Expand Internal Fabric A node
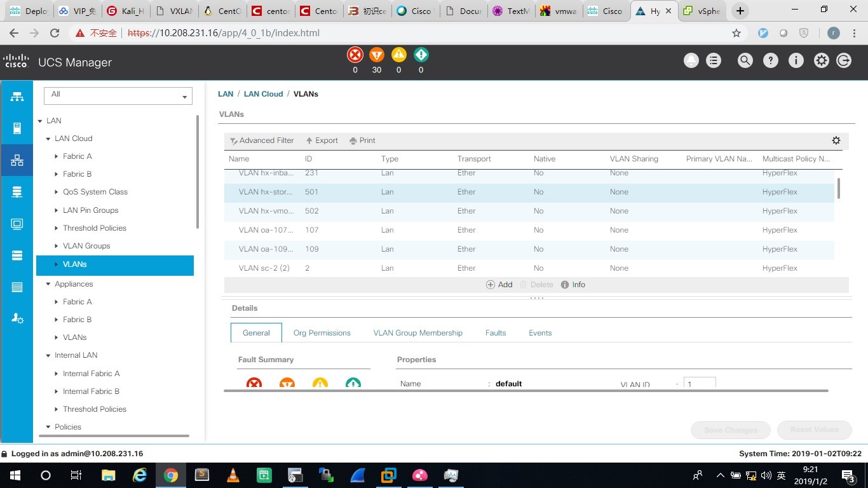This screenshot has height=488, width=868. 57,374
